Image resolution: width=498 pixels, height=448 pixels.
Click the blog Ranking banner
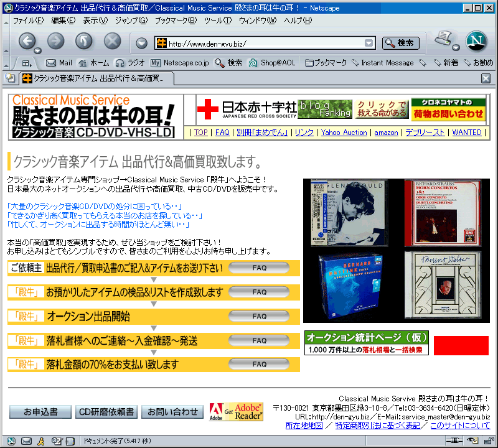pyautogui.click(x=325, y=110)
